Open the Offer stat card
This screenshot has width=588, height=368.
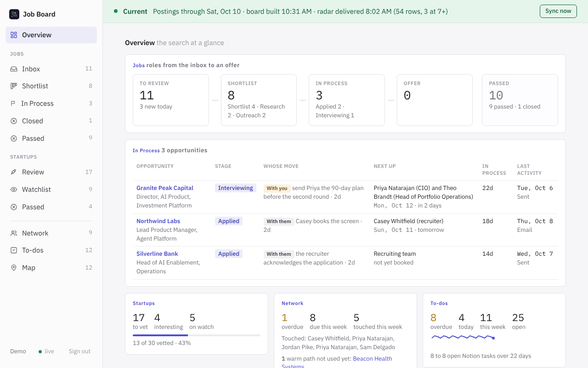(x=435, y=100)
